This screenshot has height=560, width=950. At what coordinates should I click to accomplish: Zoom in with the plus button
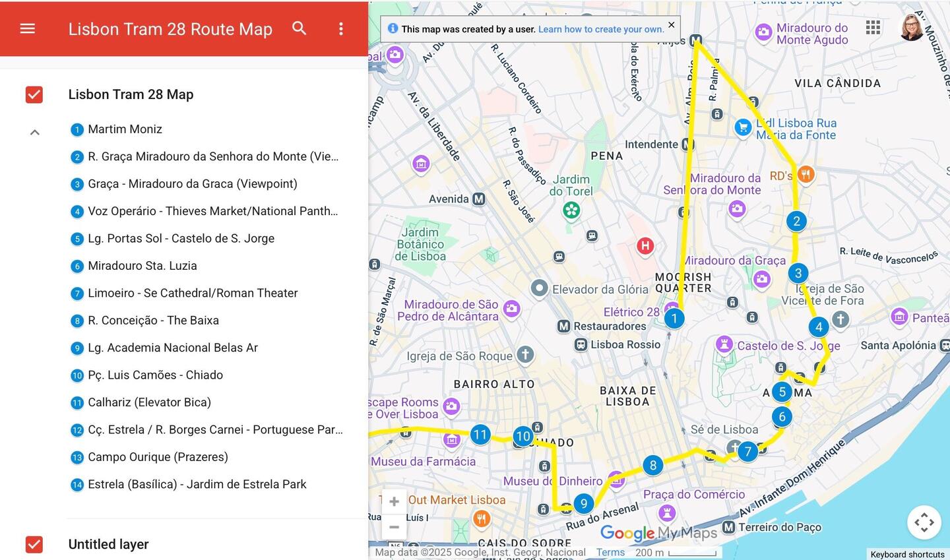pyautogui.click(x=394, y=501)
